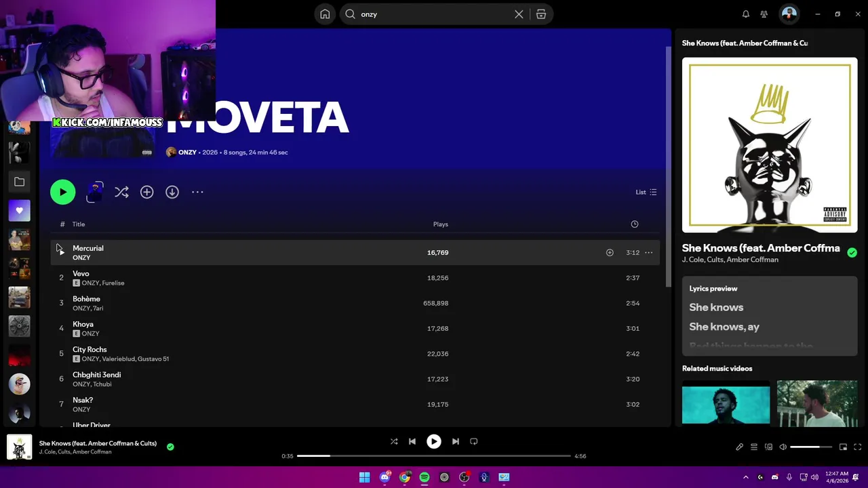Image resolution: width=868 pixels, height=488 pixels.
Task: Click the now-playing cover in bottom bar
Action: [19, 447]
